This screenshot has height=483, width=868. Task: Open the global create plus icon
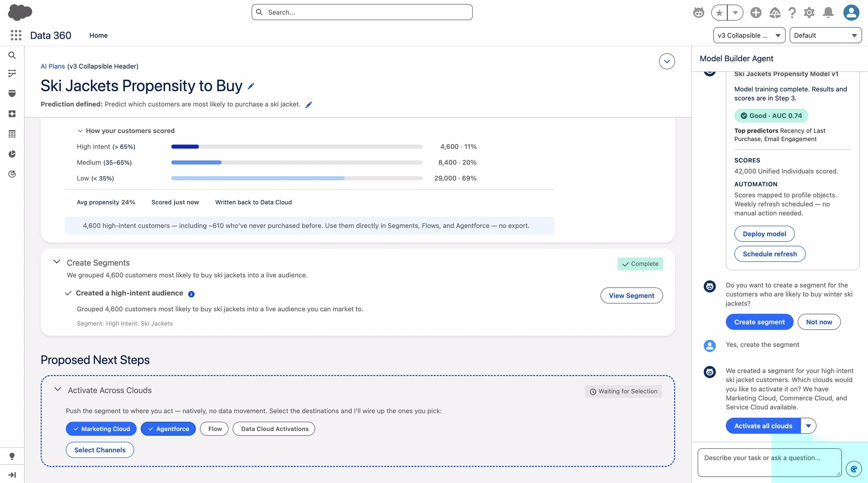(x=756, y=12)
